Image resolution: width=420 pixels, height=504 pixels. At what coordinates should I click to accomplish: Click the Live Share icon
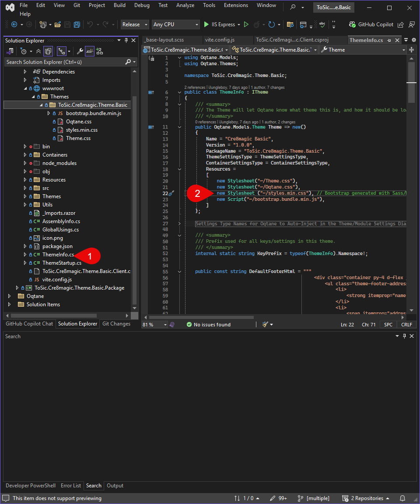click(x=401, y=24)
